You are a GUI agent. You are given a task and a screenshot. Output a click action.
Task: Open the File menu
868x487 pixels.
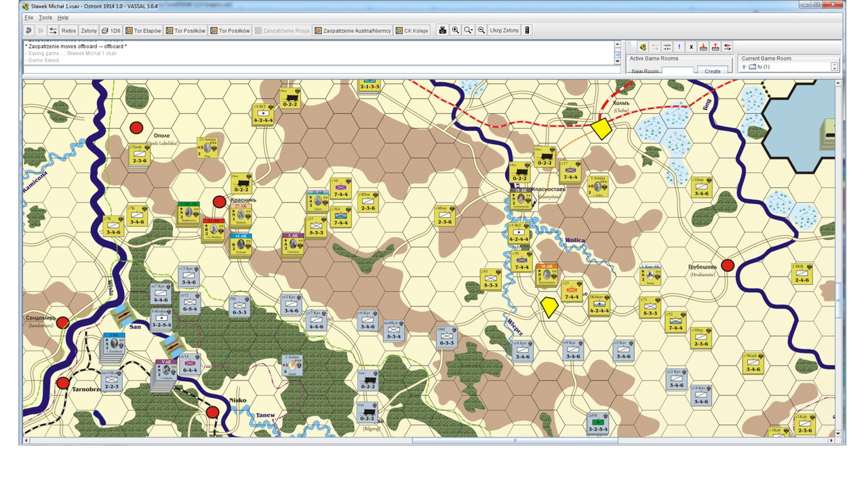(x=29, y=17)
